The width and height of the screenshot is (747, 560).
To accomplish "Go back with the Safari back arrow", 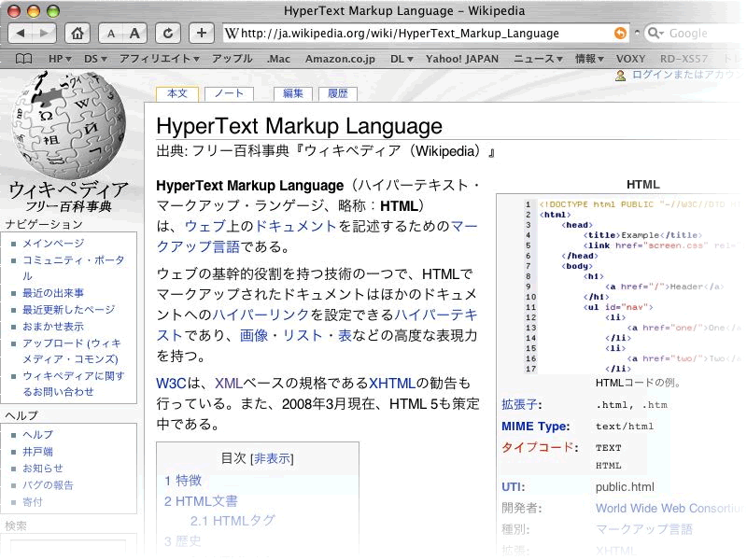I will [x=20, y=34].
